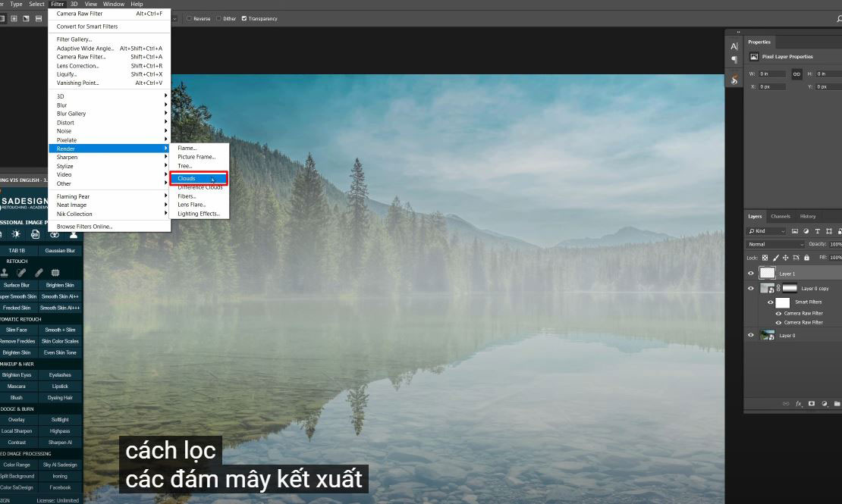Open the layer Kind filter dropdown
The height and width of the screenshot is (504, 842).
pyautogui.click(x=766, y=231)
